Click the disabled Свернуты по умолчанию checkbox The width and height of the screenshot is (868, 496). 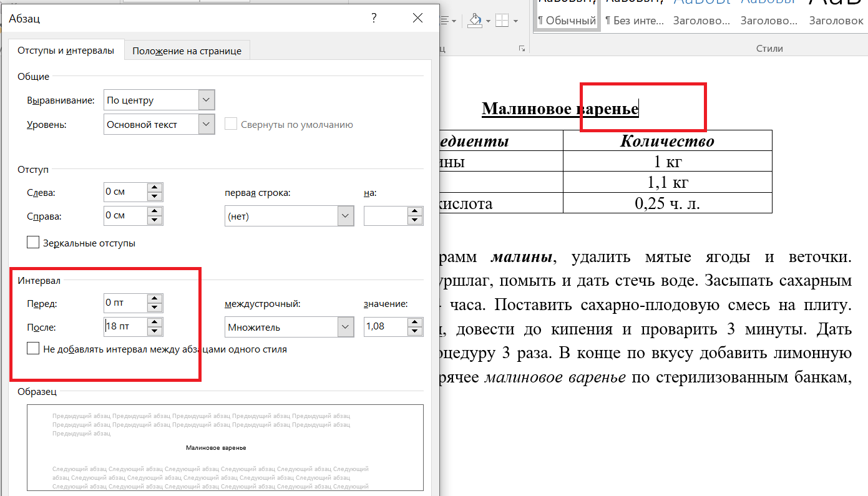point(231,124)
